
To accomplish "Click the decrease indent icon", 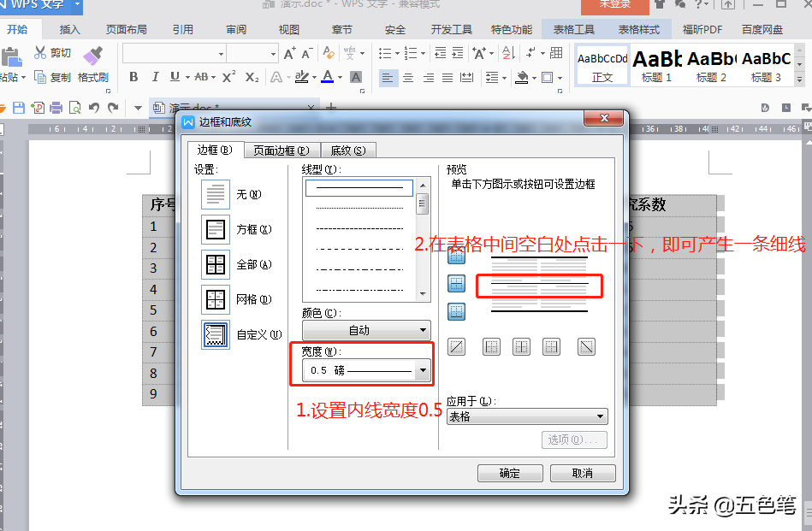I will click(x=440, y=53).
